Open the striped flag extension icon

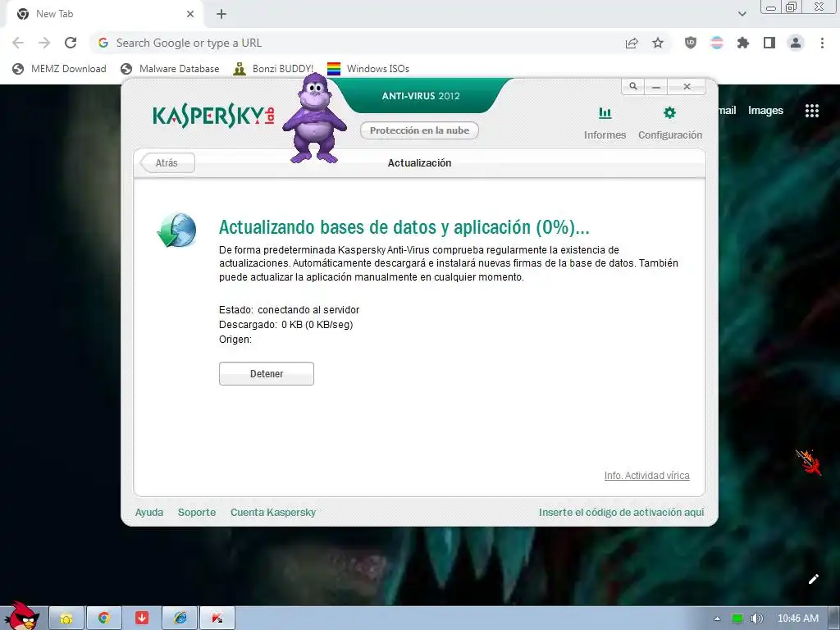coord(717,43)
